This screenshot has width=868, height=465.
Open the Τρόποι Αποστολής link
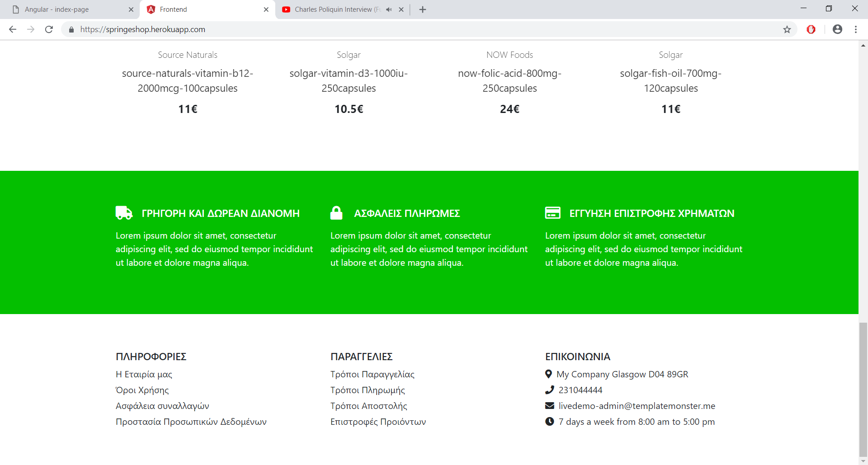coord(369,406)
